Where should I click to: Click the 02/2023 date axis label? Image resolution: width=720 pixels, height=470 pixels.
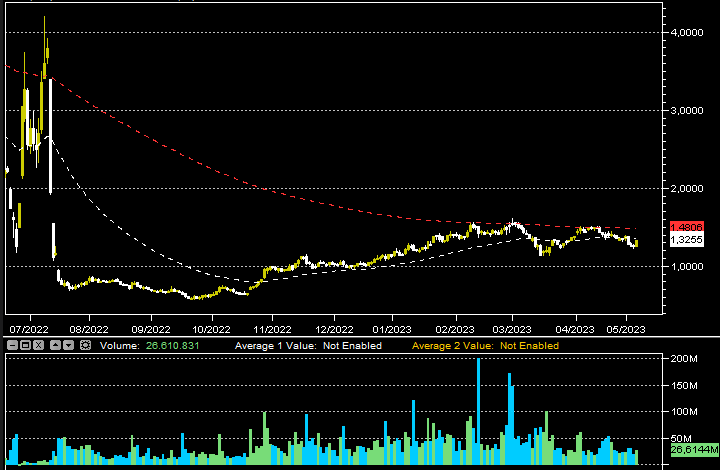[x=455, y=329]
